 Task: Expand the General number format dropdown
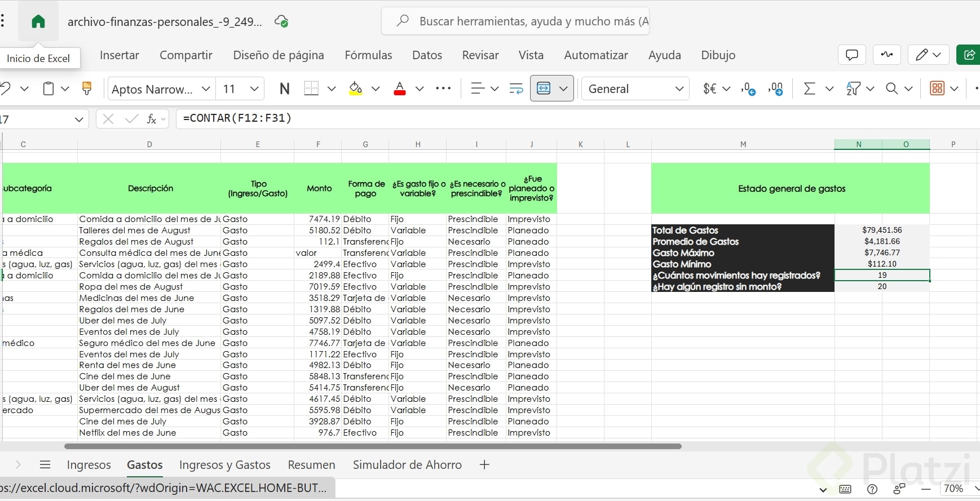pyautogui.click(x=679, y=88)
